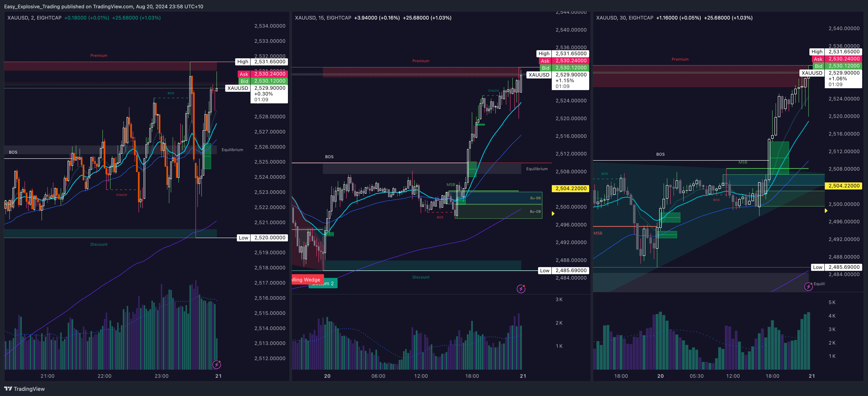Click the red Ask price tag in the 2-minute chart
Screen dimensions: 868x396
[263, 74]
